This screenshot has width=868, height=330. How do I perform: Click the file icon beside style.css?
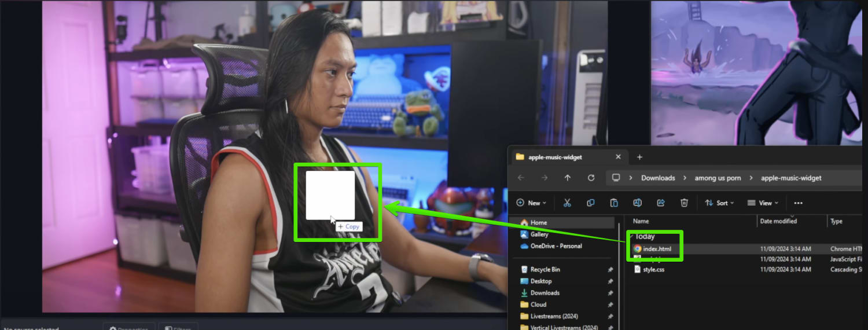[x=637, y=269]
